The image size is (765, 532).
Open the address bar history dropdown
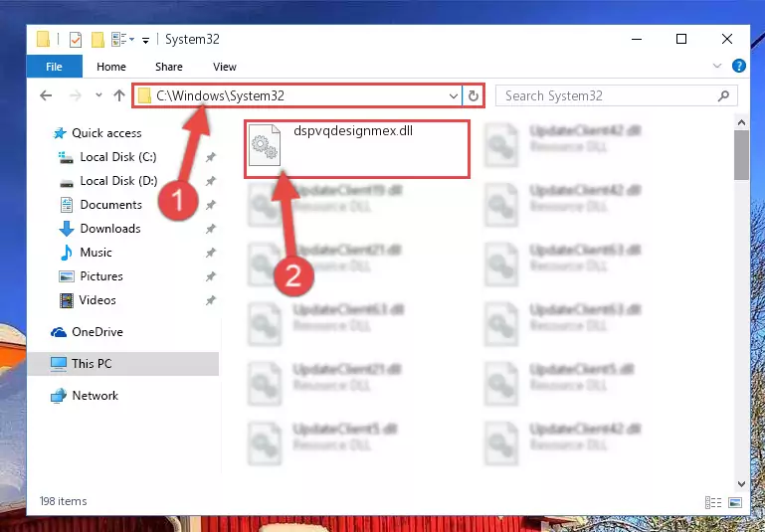(x=454, y=96)
